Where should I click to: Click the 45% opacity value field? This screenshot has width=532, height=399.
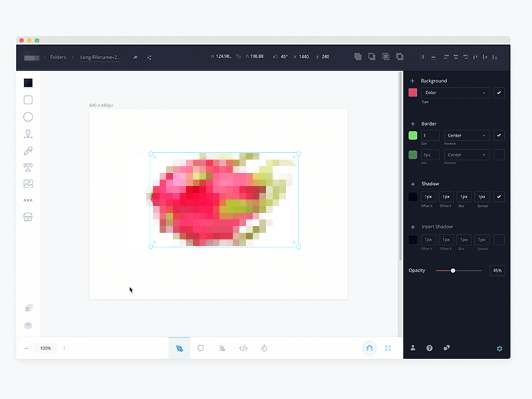pos(497,271)
